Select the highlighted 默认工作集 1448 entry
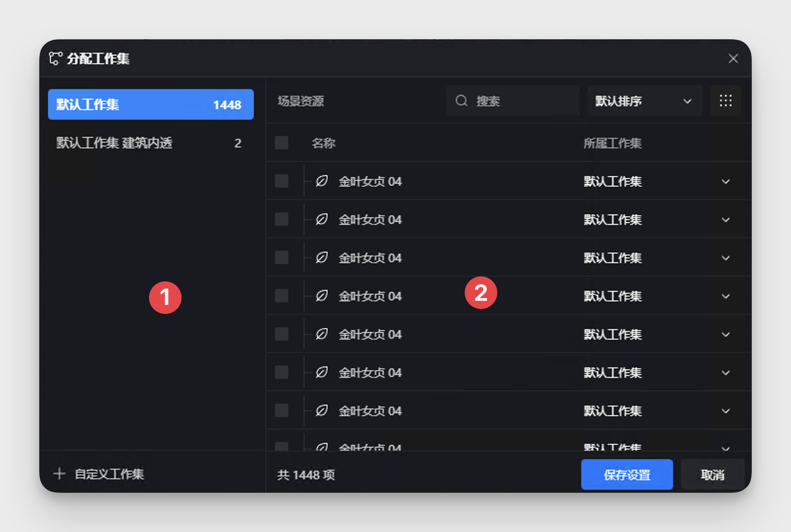The height and width of the screenshot is (532, 791). [x=151, y=104]
